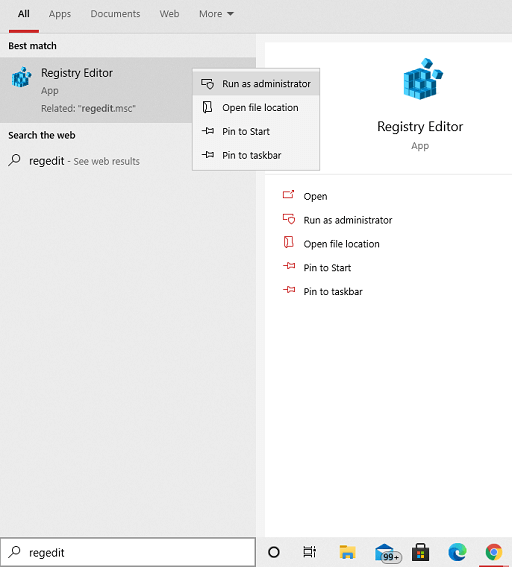
Task: Click the large Registry Editor icon in preview pane
Action: tap(423, 79)
